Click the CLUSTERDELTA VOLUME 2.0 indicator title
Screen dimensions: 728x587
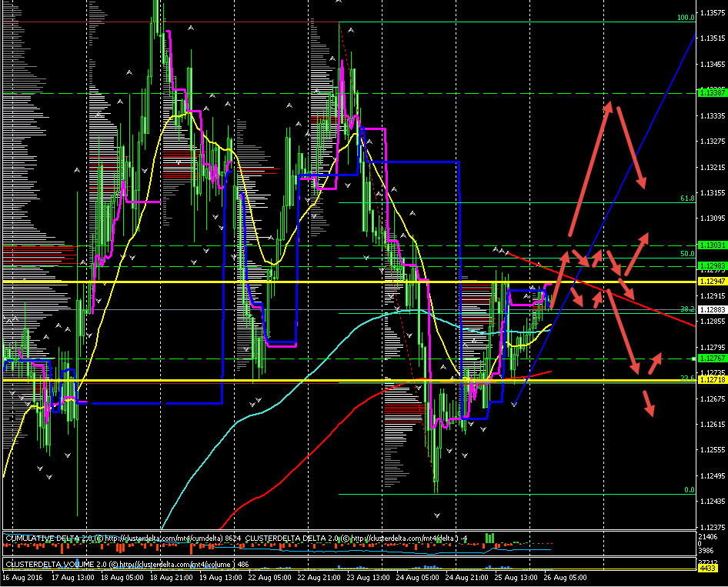(127, 565)
